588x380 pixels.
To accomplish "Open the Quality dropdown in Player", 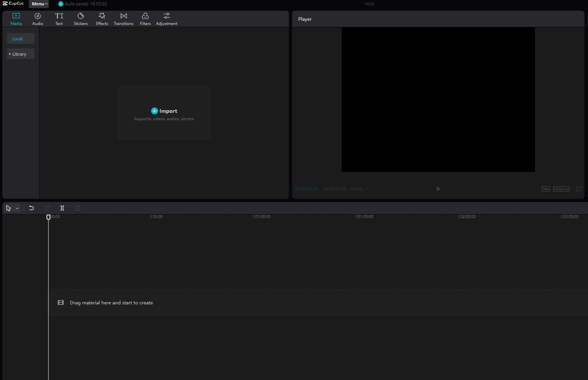I will pyautogui.click(x=359, y=189).
